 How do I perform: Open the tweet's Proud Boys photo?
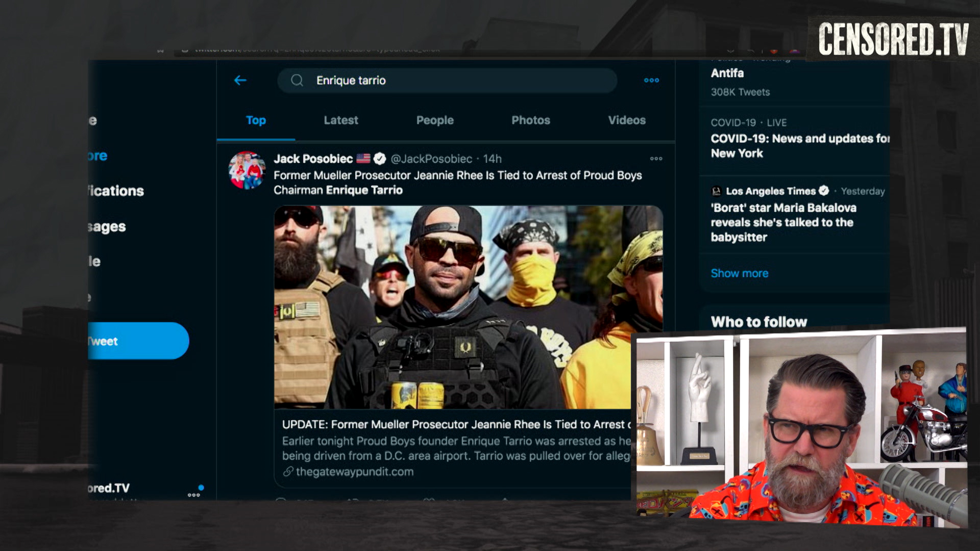click(468, 307)
